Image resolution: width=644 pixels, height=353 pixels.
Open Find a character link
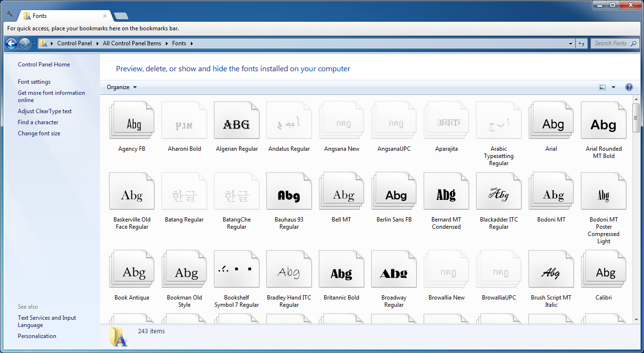(38, 122)
